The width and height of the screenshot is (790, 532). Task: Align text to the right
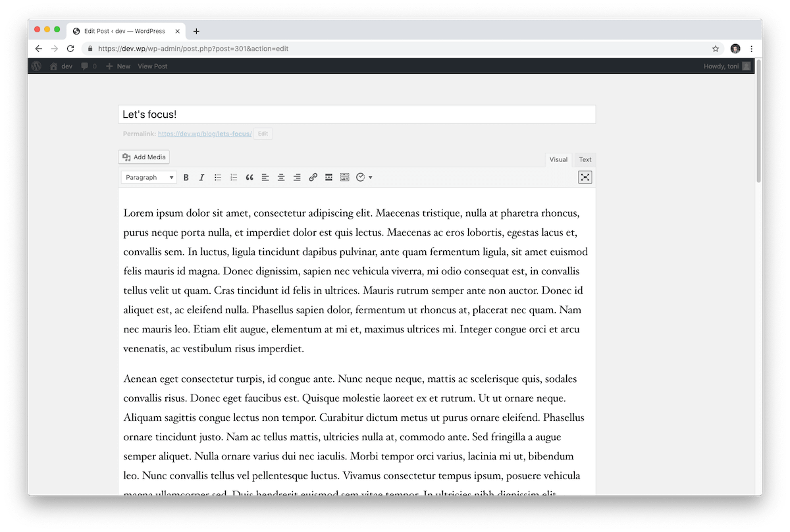click(297, 177)
